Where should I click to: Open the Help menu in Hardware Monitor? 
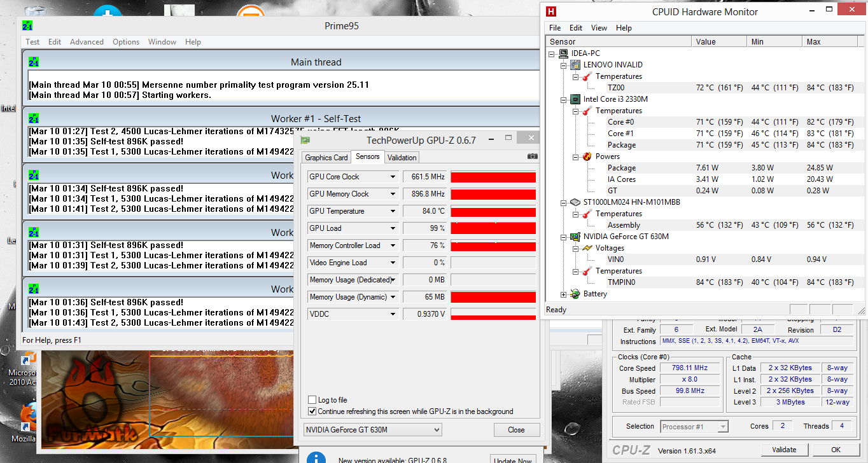(624, 28)
